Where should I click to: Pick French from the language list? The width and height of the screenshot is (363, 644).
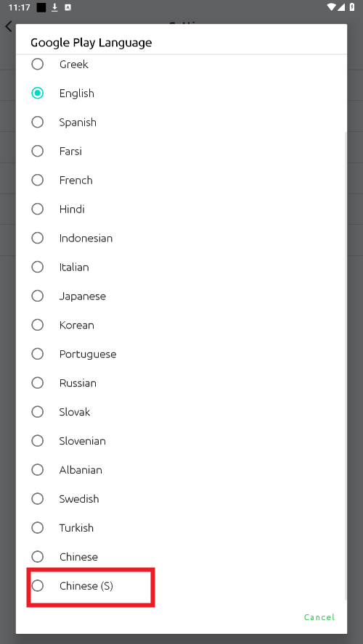point(38,180)
